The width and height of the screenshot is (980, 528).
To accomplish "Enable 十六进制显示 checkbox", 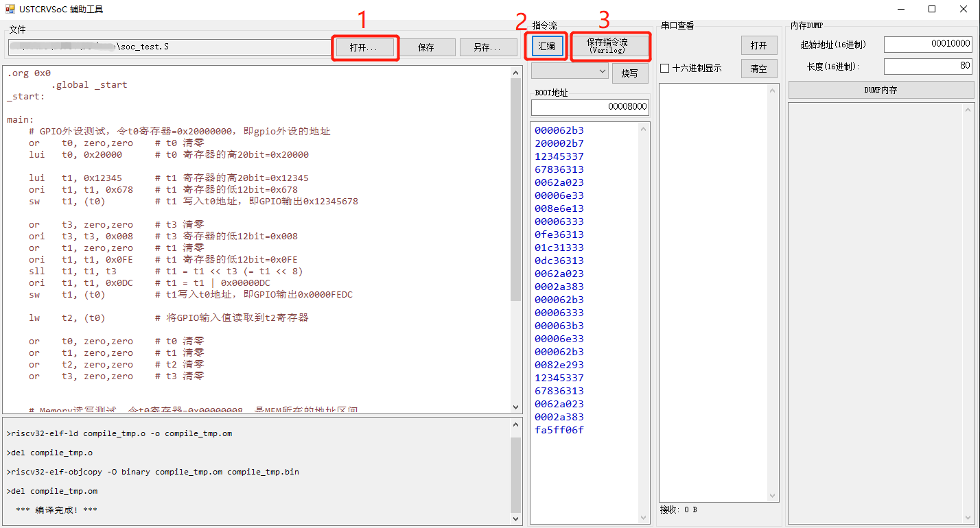I will (664, 69).
